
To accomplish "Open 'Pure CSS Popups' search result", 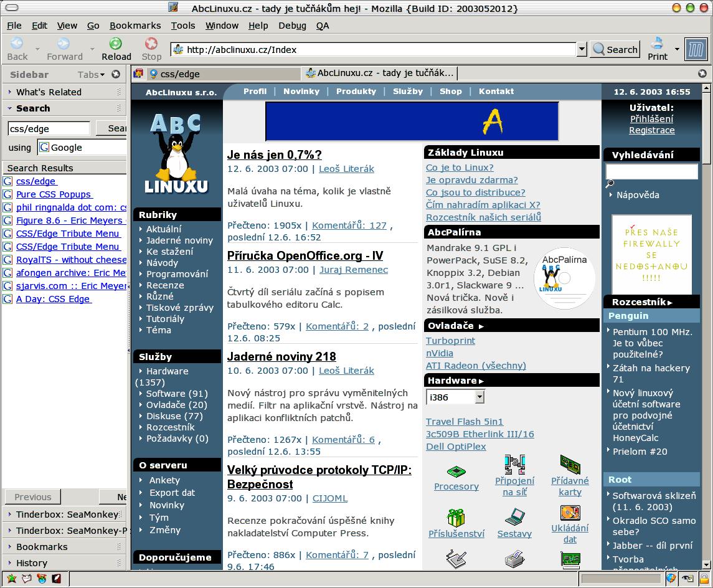I will coord(54,194).
